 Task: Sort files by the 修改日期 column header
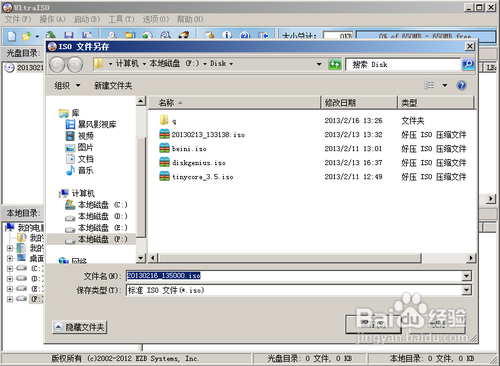tap(359, 103)
